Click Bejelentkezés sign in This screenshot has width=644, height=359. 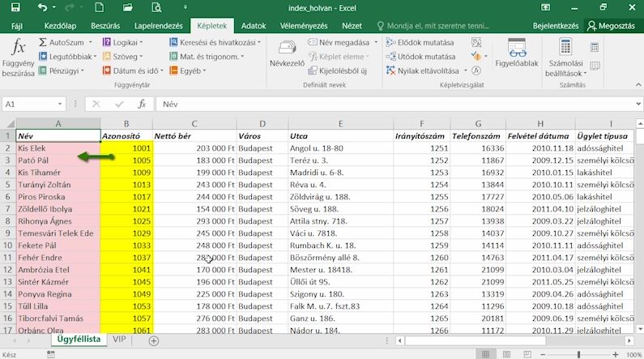tap(555, 26)
